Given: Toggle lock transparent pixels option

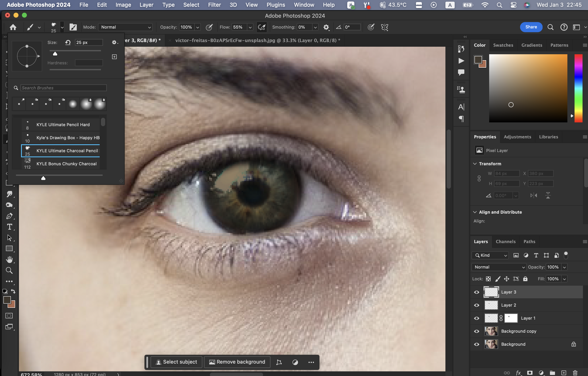Looking at the screenshot, I should pyautogui.click(x=488, y=279).
